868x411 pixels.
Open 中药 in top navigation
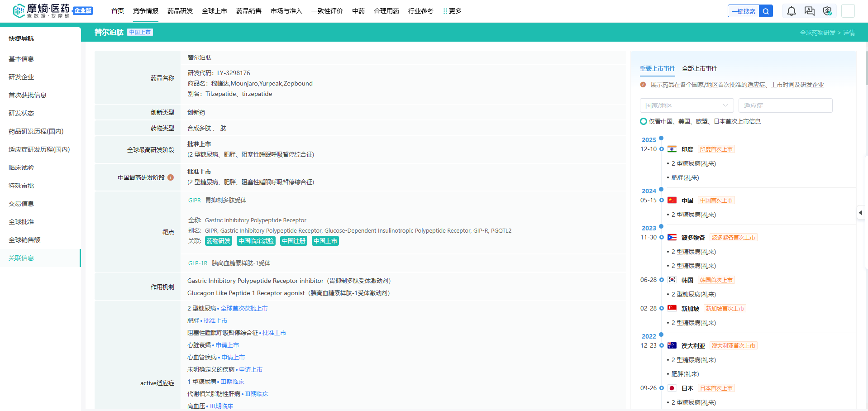pos(358,11)
